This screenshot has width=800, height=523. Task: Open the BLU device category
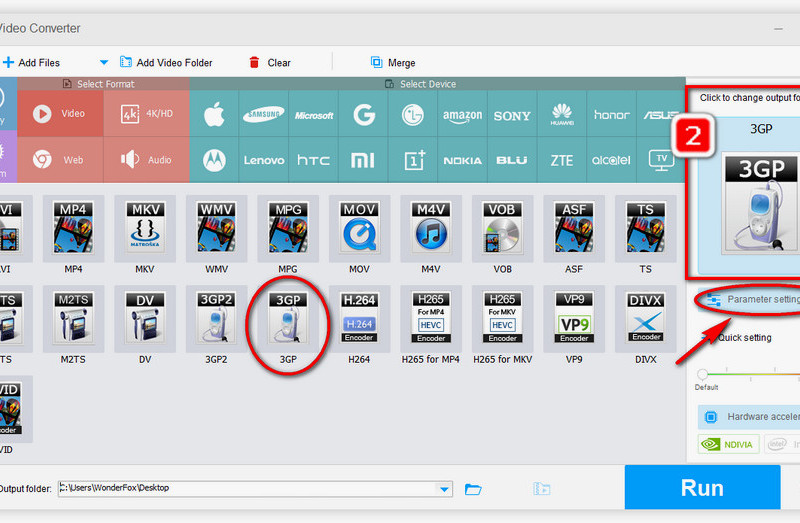click(512, 160)
